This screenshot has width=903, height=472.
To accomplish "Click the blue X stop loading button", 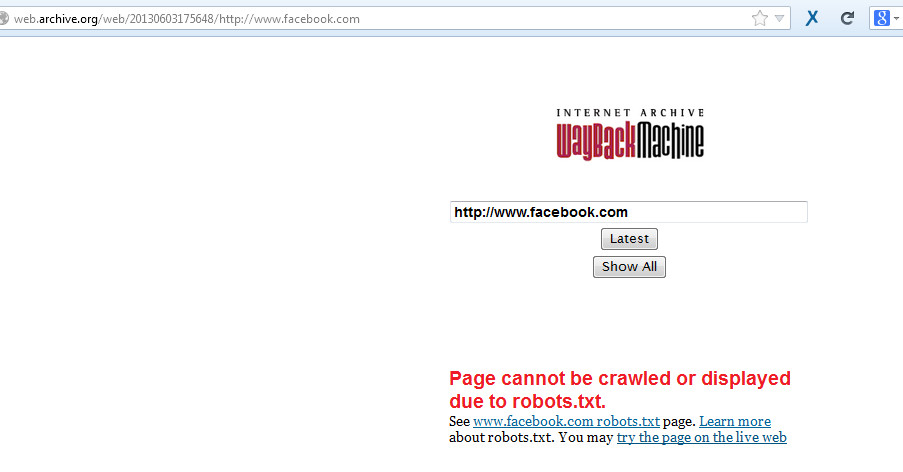I will click(812, 18).
